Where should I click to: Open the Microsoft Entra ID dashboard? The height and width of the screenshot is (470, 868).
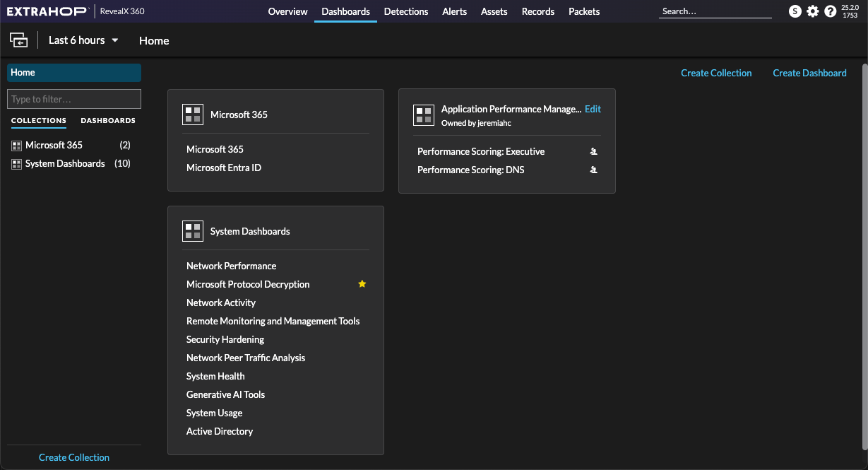[x=224, y=168]
